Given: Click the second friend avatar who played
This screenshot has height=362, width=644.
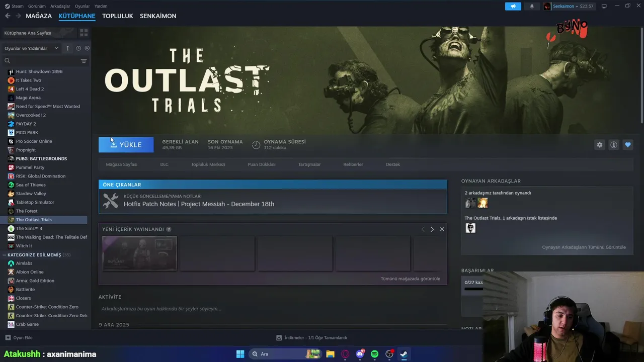Looking at the screenshot, I should point(482,203).
